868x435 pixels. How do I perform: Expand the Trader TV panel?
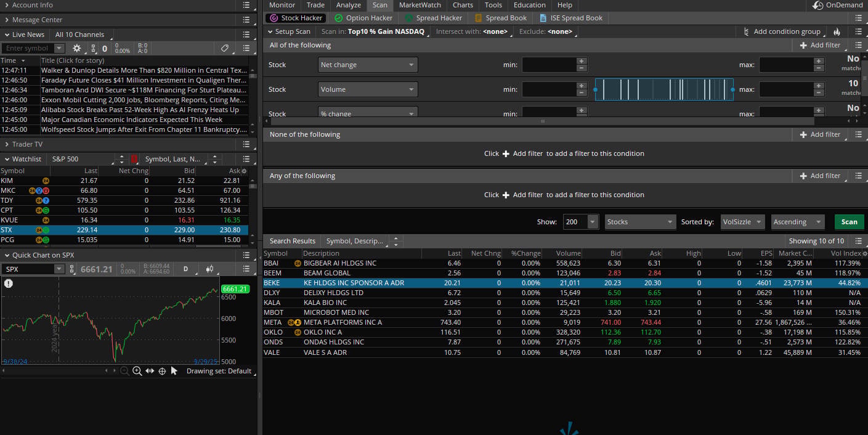click(6, 144)
